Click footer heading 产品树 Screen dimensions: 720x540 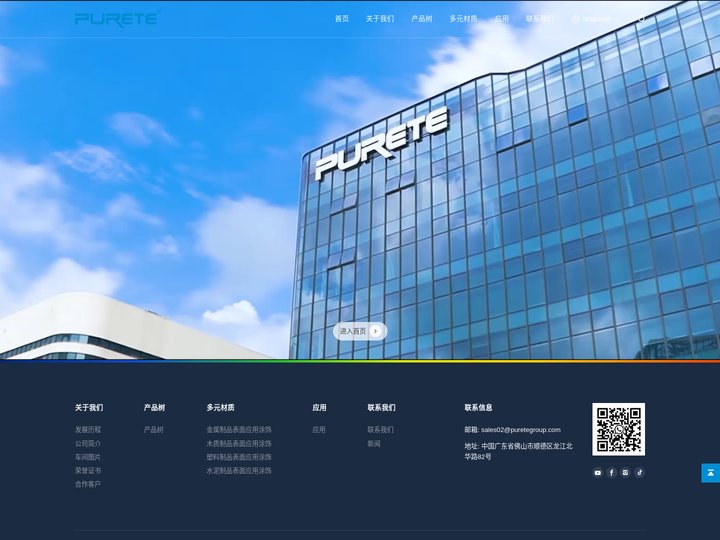[154, 407]
